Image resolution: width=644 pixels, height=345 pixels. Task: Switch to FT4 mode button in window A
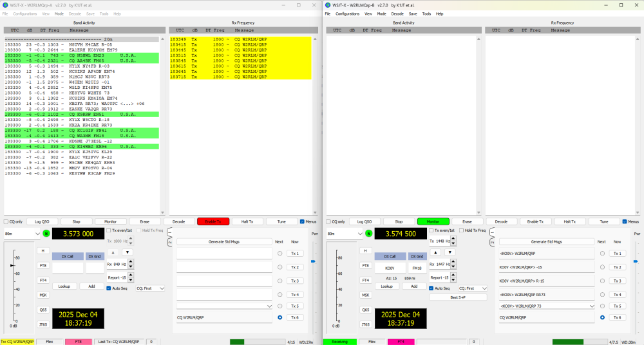tap(43, 281)
